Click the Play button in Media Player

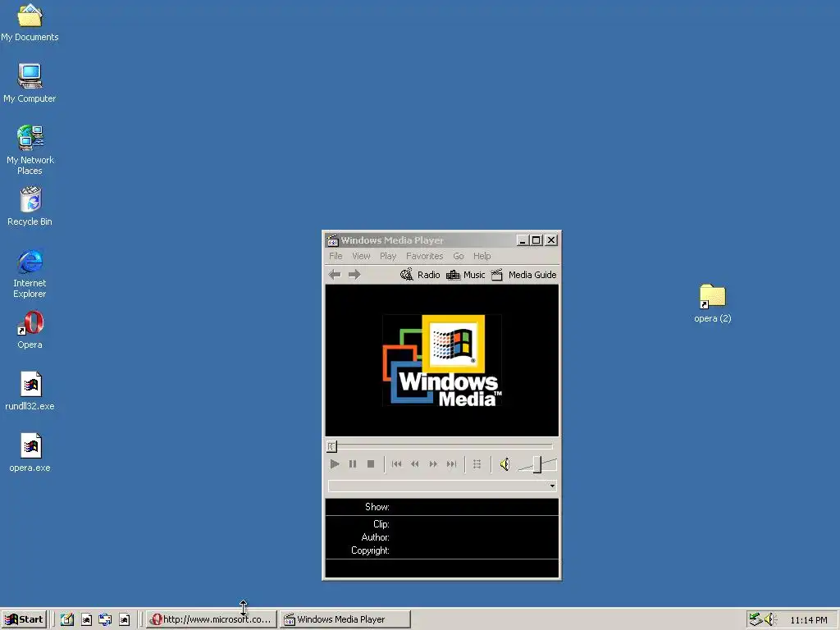coord(335,464)
